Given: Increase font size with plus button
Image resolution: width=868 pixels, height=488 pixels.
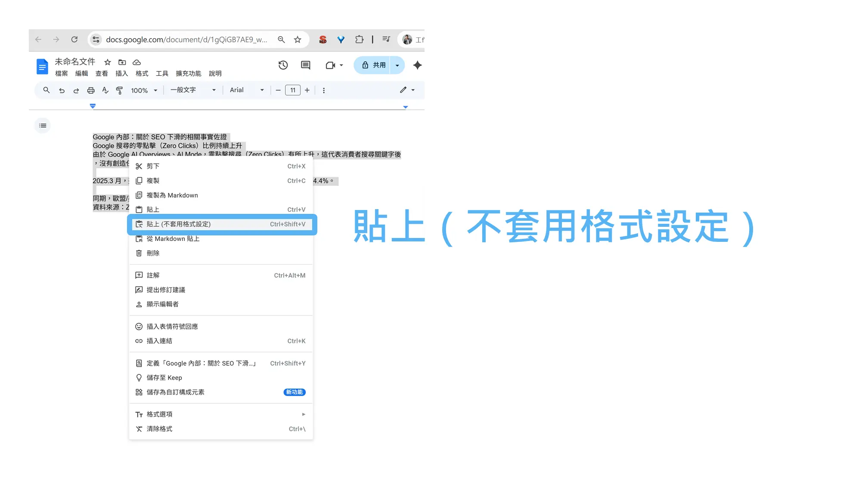Looking at the screenshot, I should (x=307, y=90).
